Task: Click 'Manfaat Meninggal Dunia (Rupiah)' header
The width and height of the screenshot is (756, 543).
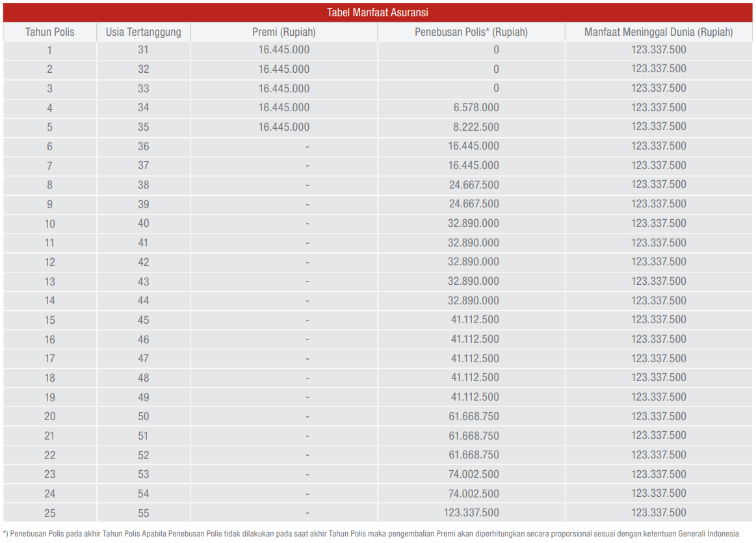Action: (658, 33)
